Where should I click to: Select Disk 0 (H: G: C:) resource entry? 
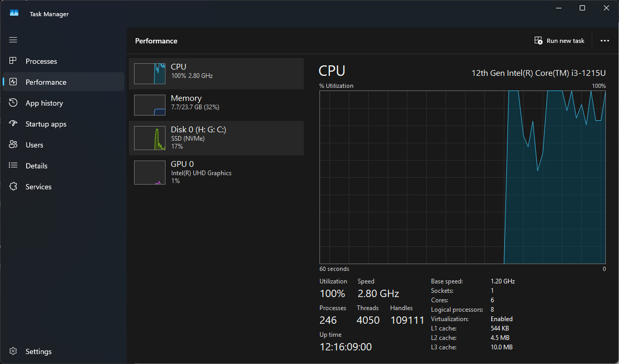point(216,138)
